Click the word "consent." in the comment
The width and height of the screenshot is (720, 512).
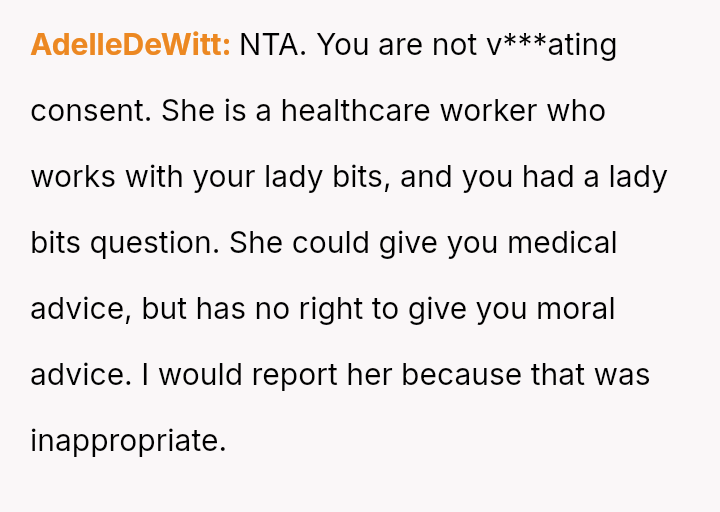pyautogui.click(x=91, y=111)
